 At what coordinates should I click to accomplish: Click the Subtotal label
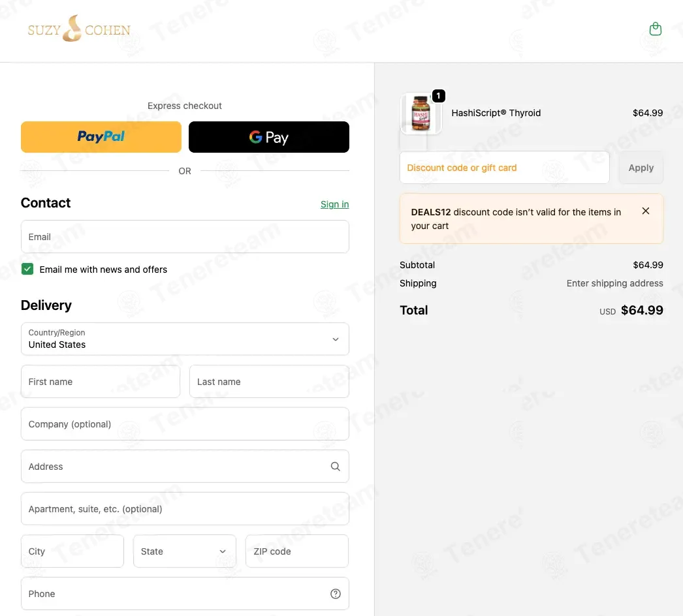pos(417,265)
